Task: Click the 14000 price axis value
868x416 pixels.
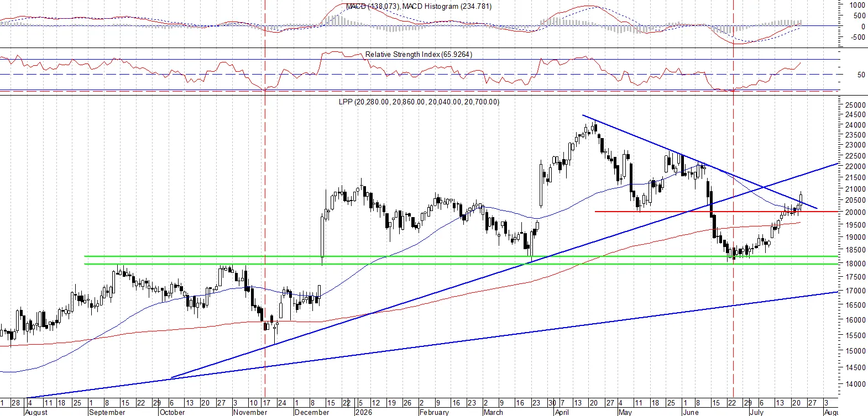Action: (855, 384)
